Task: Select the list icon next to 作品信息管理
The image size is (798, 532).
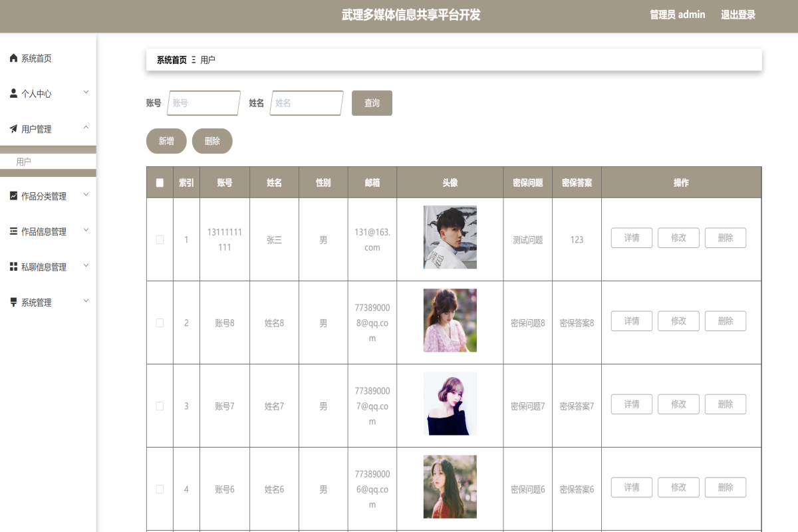Action: (12, 231)
